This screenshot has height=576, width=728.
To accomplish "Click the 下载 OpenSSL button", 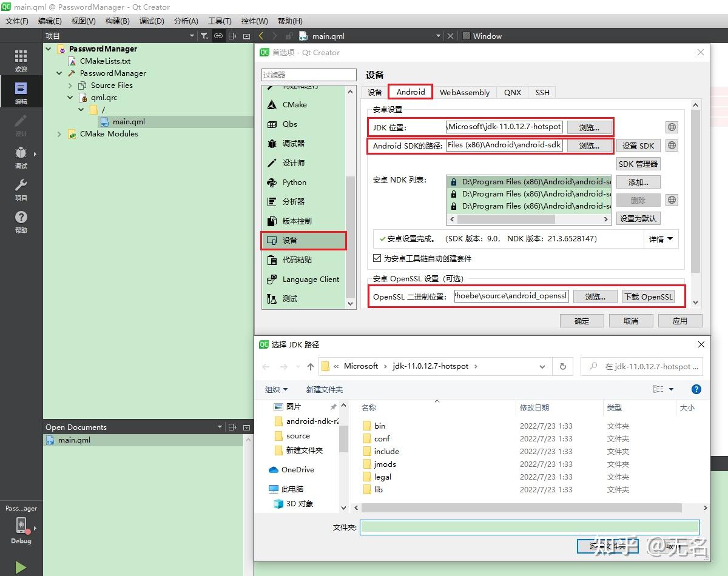I will pyautogui.click(x=649, y=296).
